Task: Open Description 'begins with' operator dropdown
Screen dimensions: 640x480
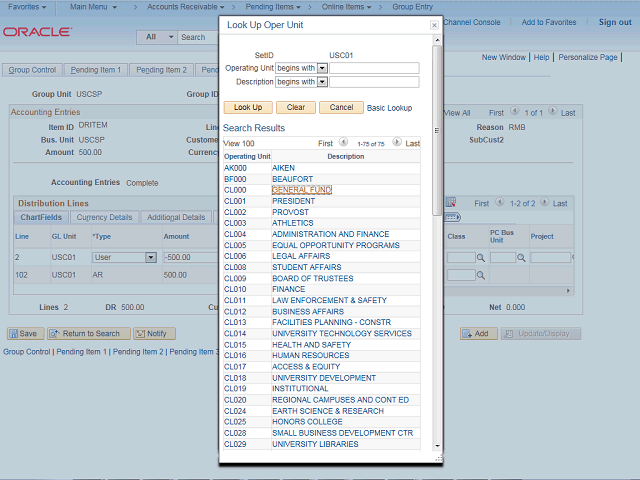Action: coord(322,82)
